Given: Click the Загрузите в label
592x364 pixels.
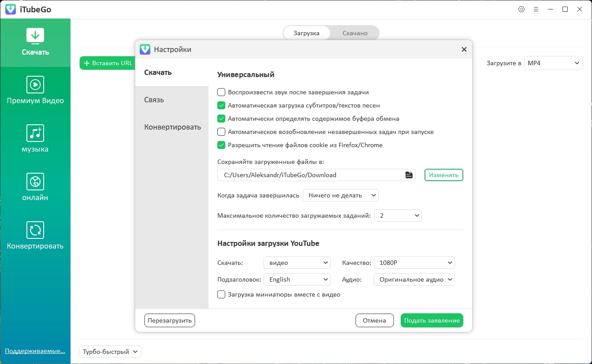Looking at the screenshot, I should pyautogui.click(x=504, y=63).
